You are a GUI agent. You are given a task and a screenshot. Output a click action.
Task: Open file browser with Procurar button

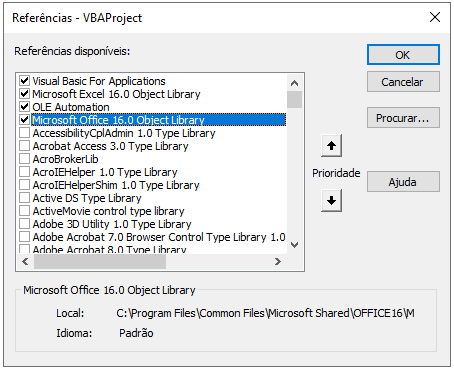point(403,118)
